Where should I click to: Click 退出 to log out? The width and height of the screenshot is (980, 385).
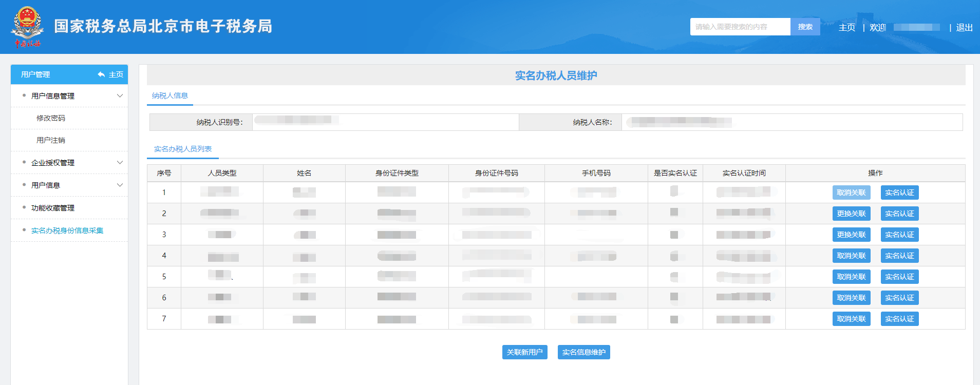pyautogui.click(x=965, y=27)
